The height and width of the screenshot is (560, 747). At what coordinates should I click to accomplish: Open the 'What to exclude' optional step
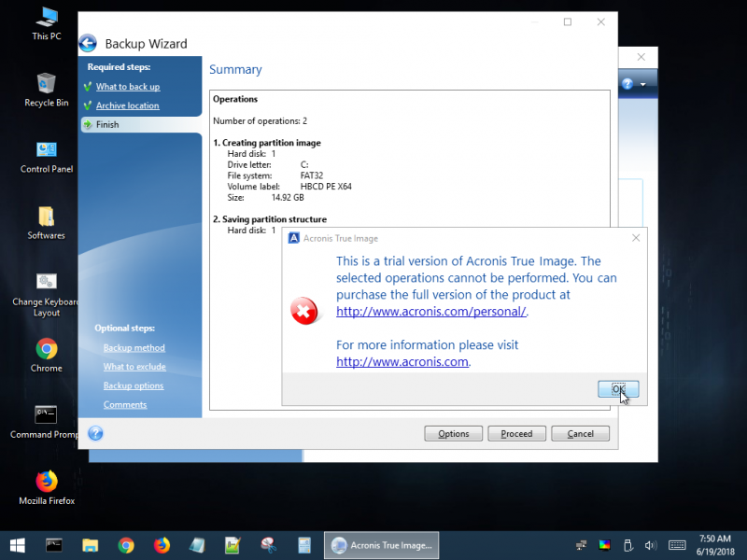134,367
